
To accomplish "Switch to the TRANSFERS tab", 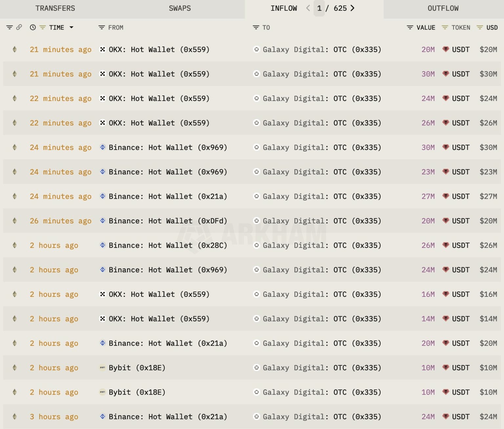I will tap(55, 9).
